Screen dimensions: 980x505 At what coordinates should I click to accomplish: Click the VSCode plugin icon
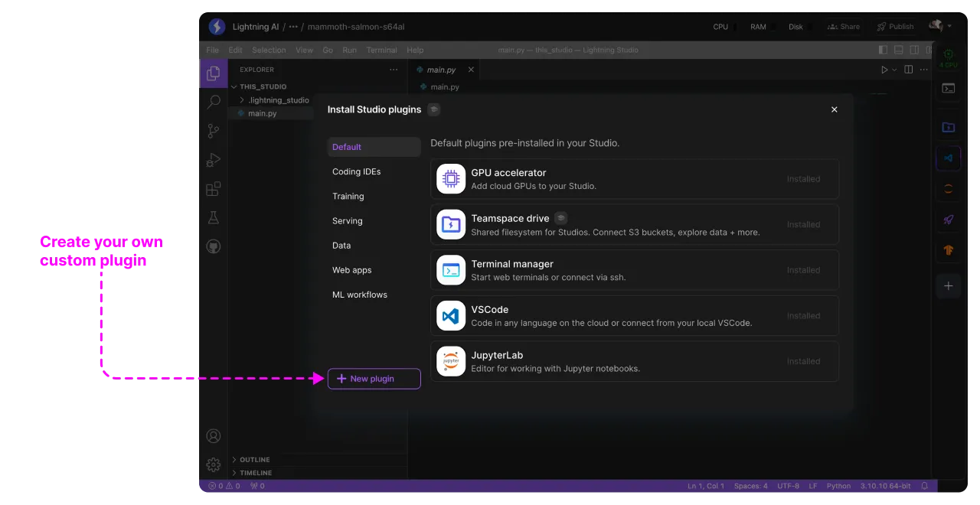click(x=451, y=315)
